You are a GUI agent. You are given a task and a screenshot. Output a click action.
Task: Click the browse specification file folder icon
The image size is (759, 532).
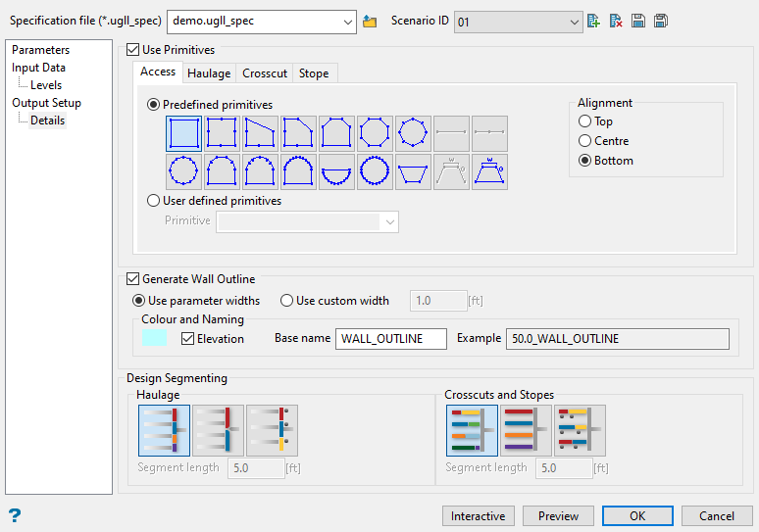[x=370, y=21]
